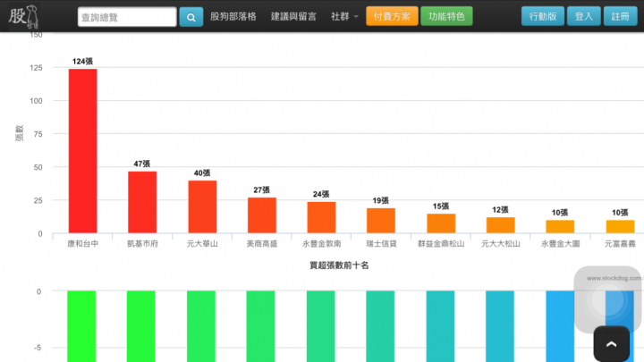The width and height of the screenshot is (644, 362).
Task: Click the 124張 data label
Action: click(82, 62)
